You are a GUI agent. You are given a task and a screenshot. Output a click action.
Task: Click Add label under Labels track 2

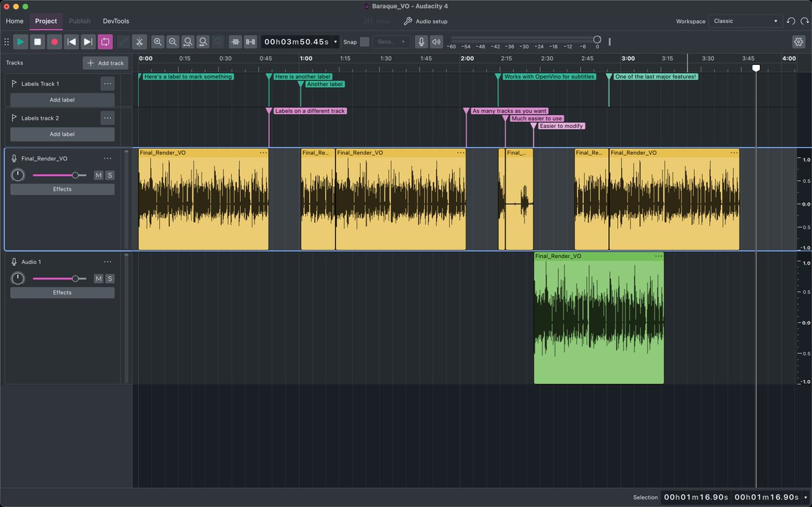(x=62, y=134)
